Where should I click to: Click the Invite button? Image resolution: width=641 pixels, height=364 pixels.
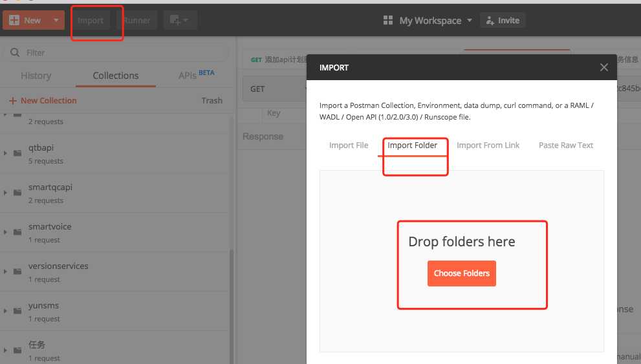click(503, 20)
